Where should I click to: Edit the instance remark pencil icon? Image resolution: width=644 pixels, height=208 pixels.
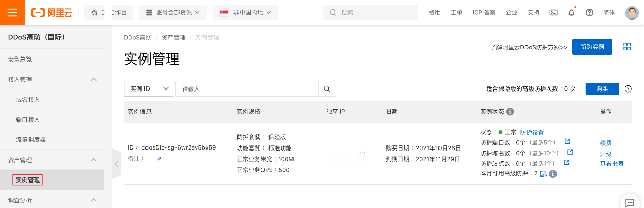[x=159, y=159]
